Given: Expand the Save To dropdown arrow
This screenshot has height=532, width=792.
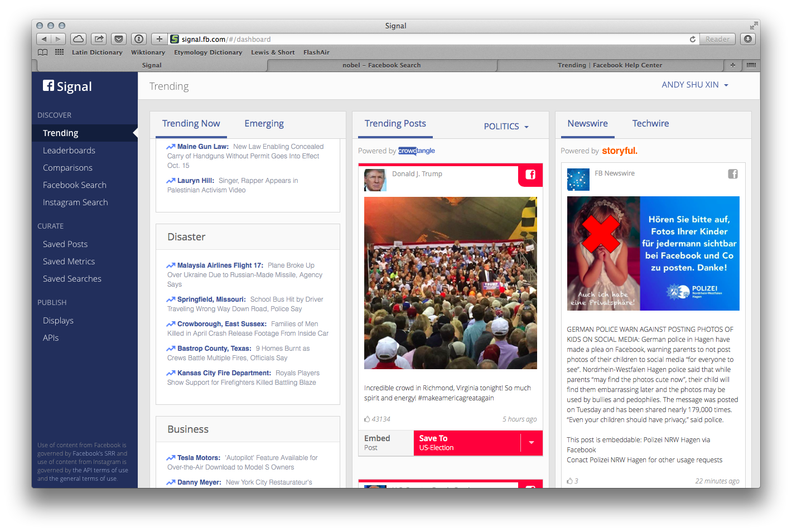Looking at the screenshot, I should [x=532, y=443].
